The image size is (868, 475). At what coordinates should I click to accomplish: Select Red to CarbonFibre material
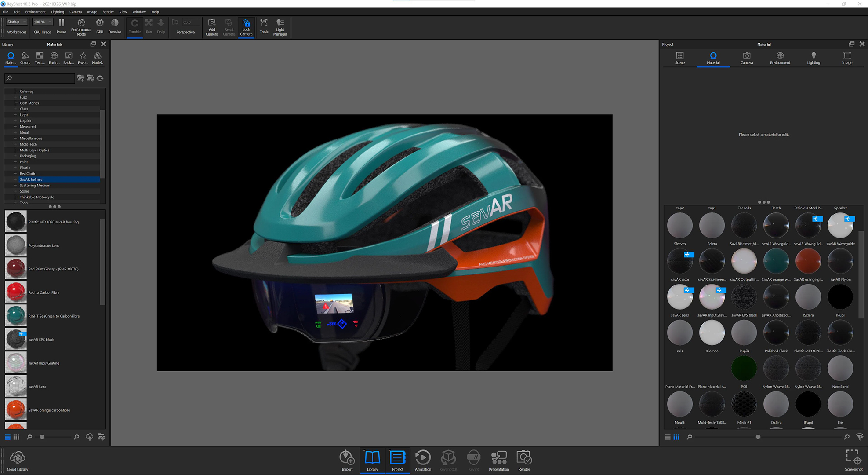tap(52, 292)
